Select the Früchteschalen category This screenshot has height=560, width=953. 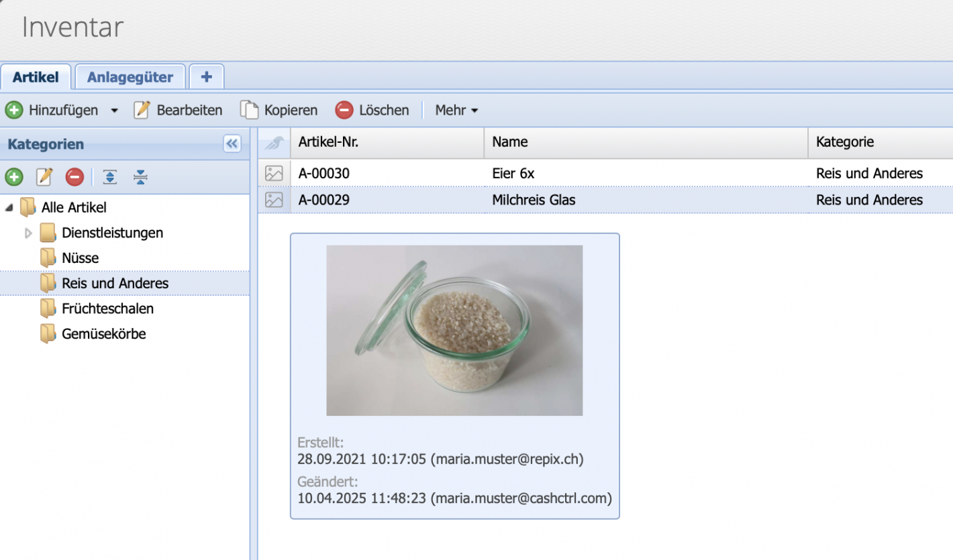(108, 309)
